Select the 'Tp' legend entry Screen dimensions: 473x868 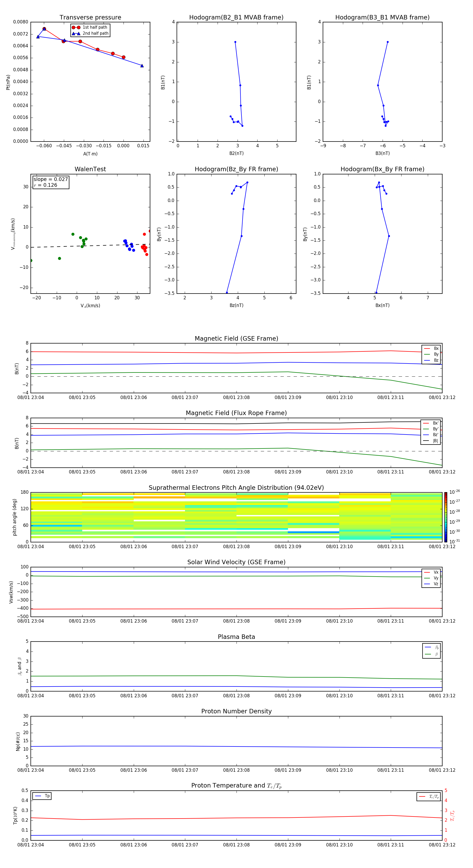coord(42,796)
